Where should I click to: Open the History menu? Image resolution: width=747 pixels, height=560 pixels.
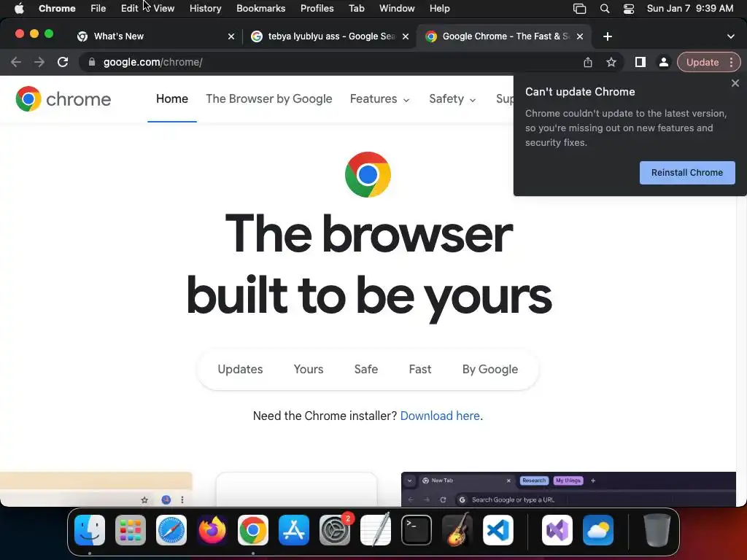[205, 9]
